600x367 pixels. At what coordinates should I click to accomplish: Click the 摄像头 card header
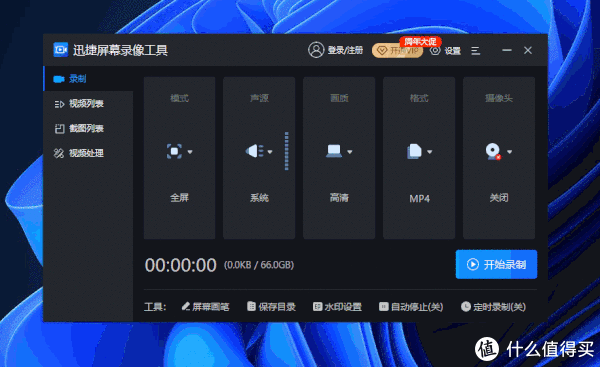499,98
